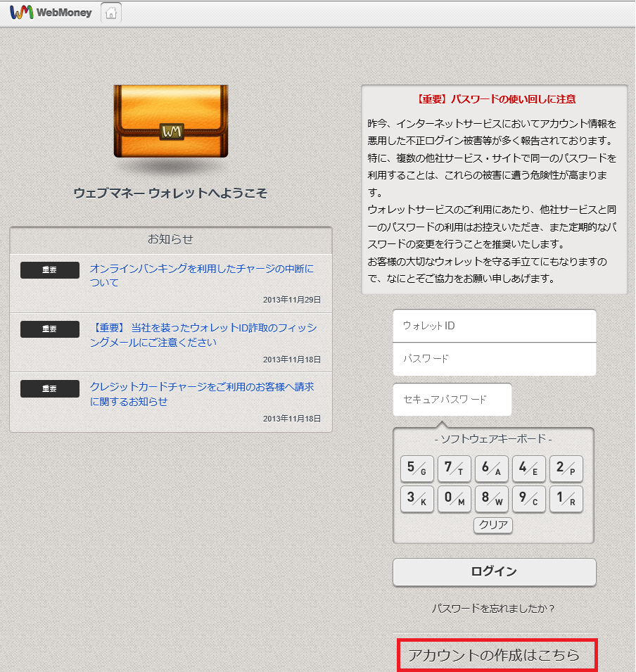Click the お知らせ panel header
Screen dimensions: 636x672
170,239
